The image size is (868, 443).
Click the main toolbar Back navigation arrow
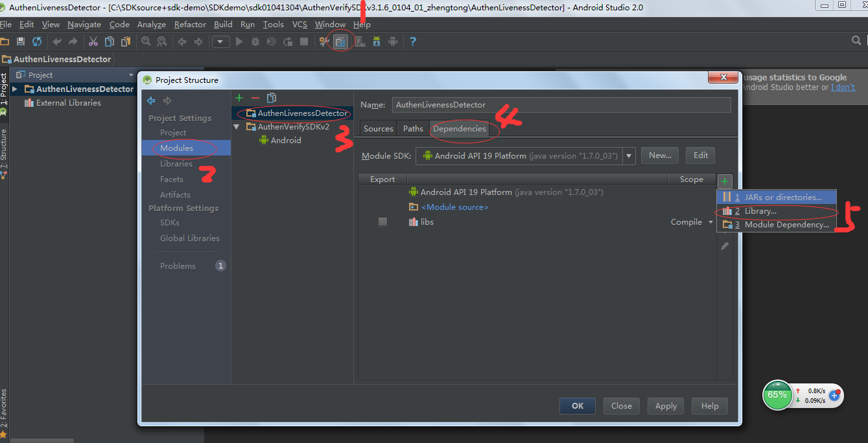tap(182, 41)
